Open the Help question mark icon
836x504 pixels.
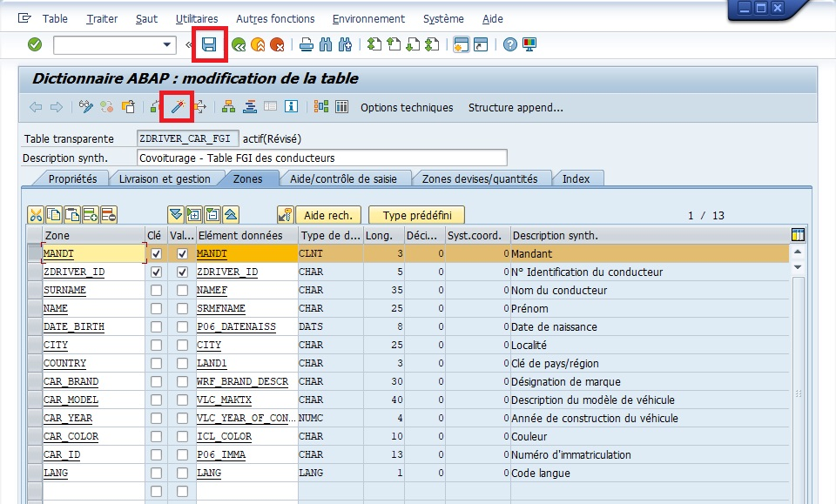[x=510, y=44]
